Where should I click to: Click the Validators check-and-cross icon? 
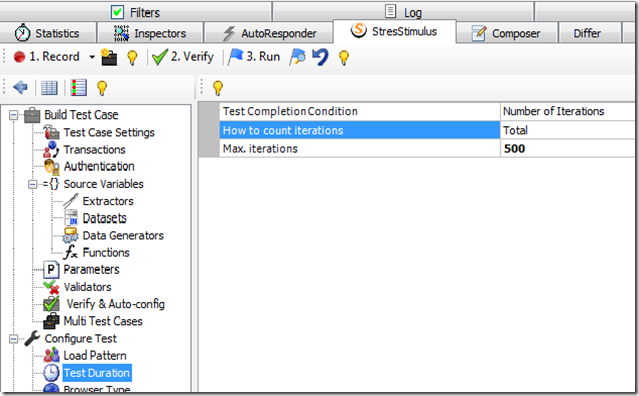[52, 287]
